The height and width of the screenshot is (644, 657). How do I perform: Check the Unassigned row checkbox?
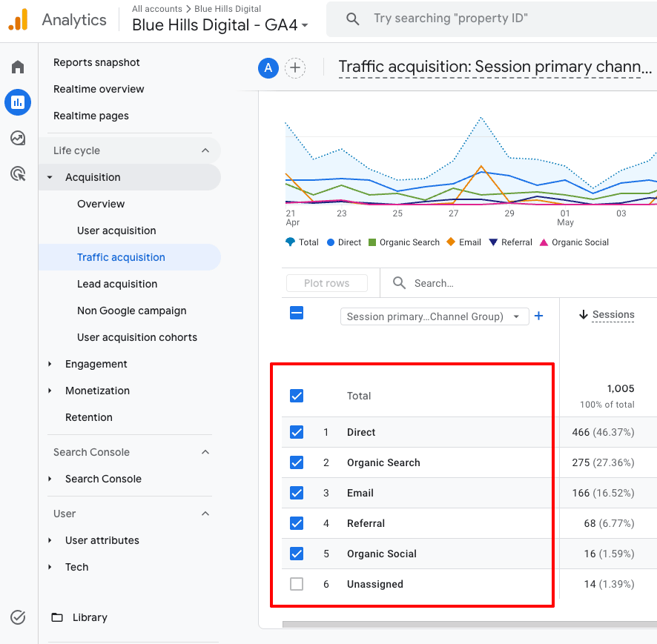click(x=297, y=584)
